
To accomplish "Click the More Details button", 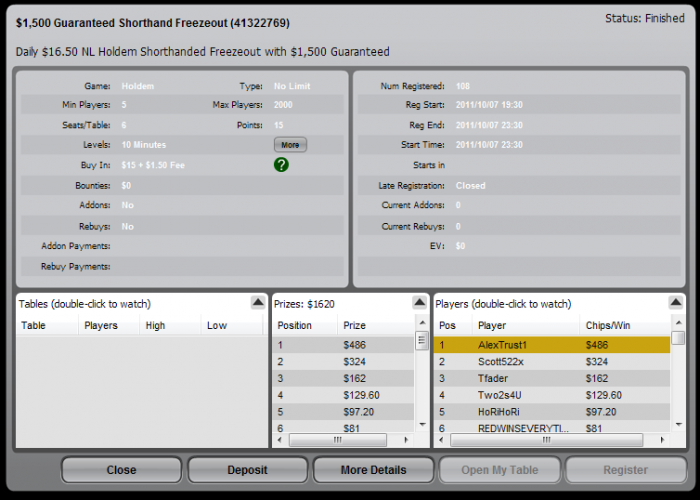I will click(374, 470).
